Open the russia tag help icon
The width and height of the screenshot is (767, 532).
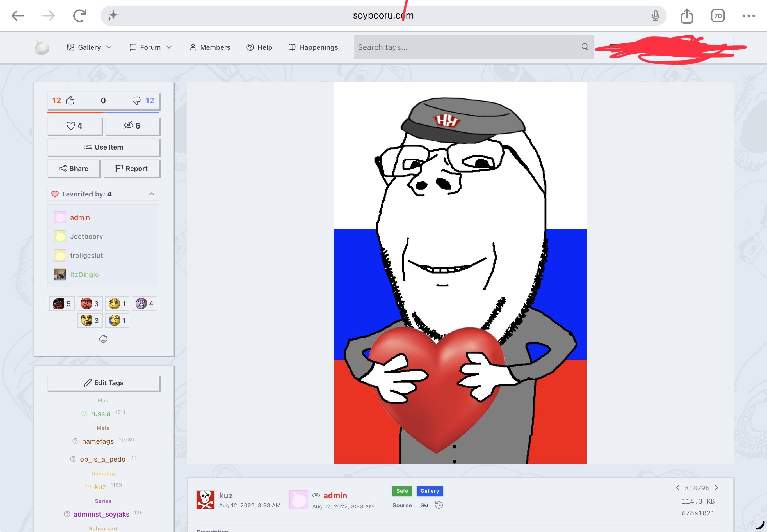tap(85, 414)
